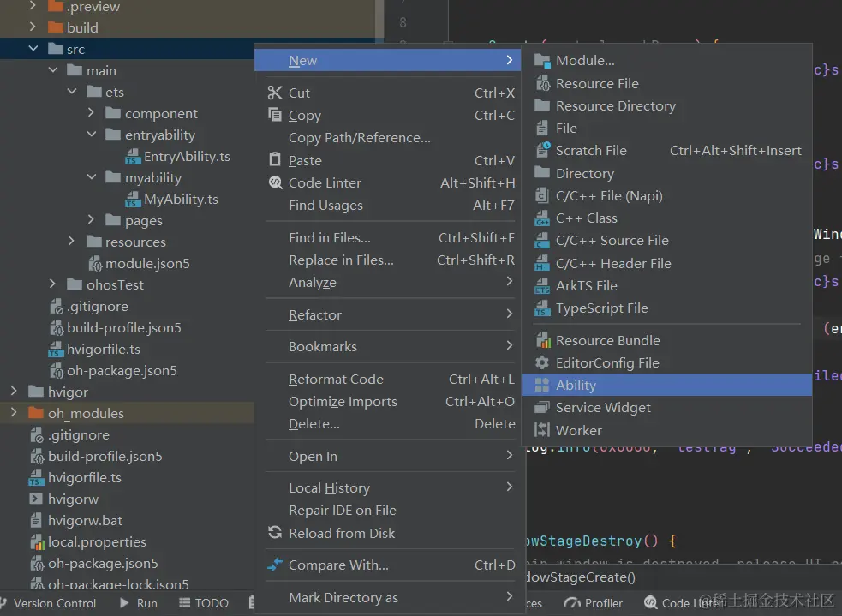This screenshot has width=842, height=616.
Task: Click the ArkTS File icon
Action: coord(542,285)
